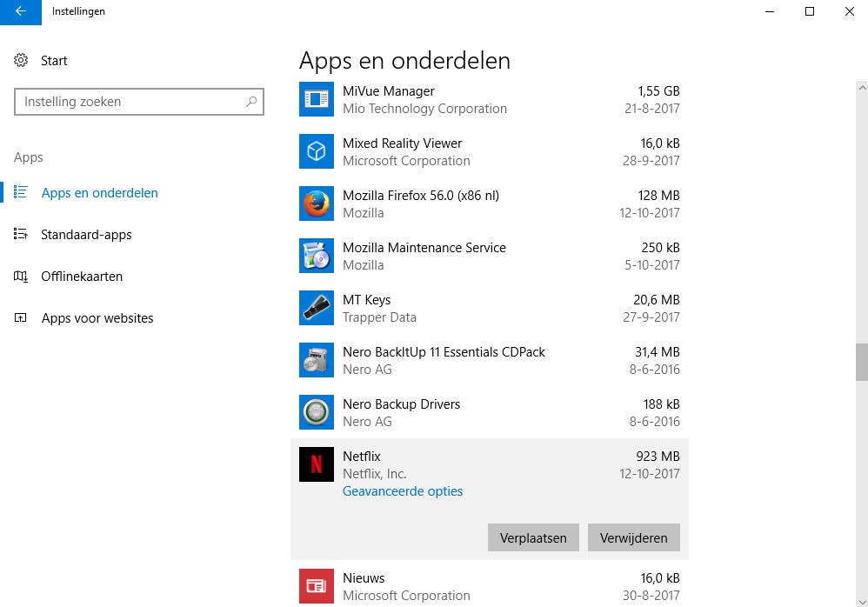Open Apps voor websites page
Image resolution: width=868 pixels, height=607 pixels.
(x=97, y=318)
